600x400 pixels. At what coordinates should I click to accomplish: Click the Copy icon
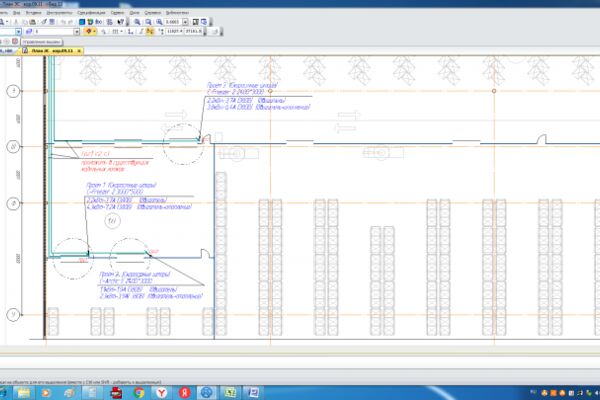[25, 22]
